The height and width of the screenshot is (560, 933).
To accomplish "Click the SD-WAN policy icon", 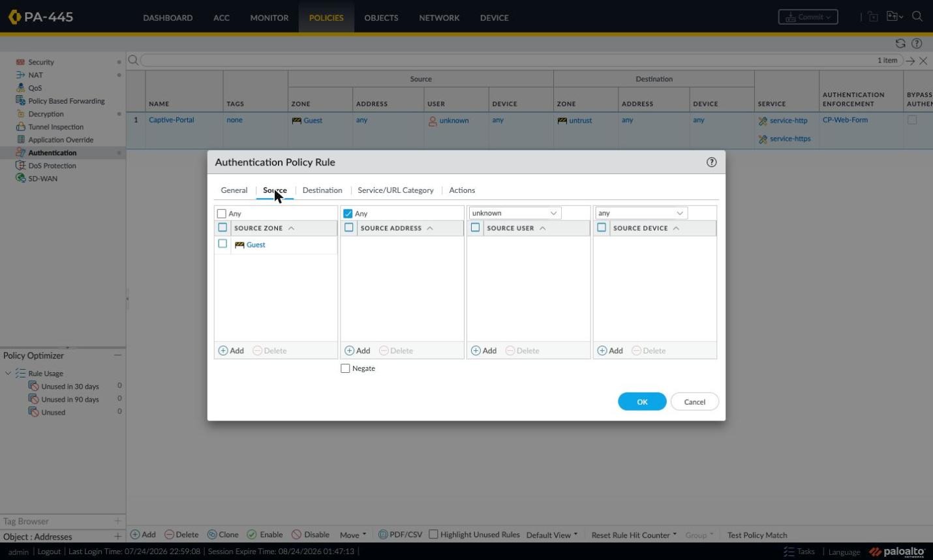I will tap(20, 178).
